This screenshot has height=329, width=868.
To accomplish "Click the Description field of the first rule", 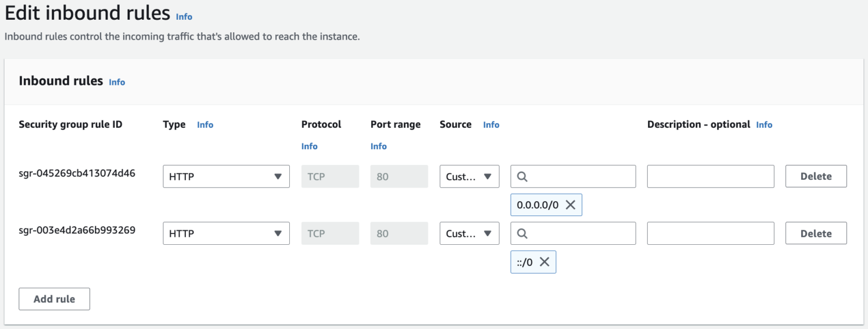I will 710,176.
